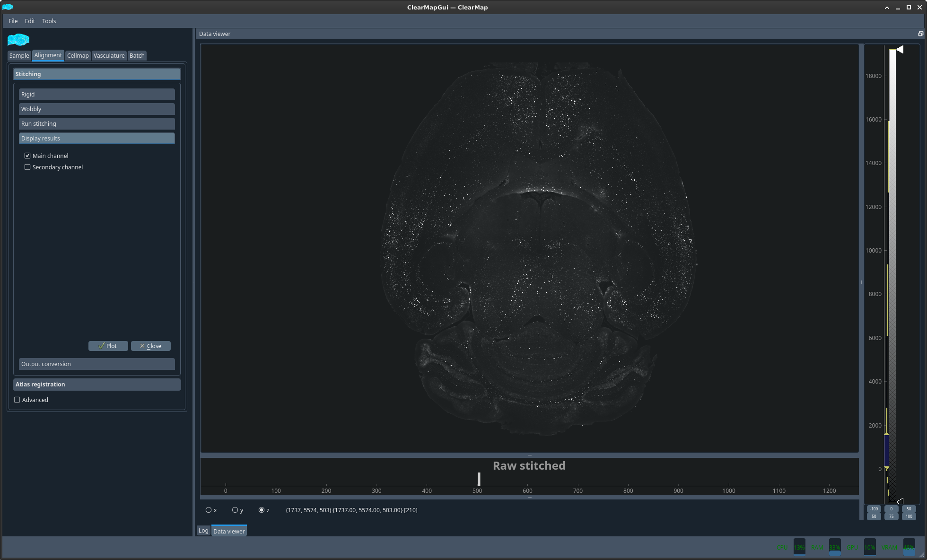Open the Tools menu
Image resolution: width=927 pixels, height=560 pixels.
click(49, 21)
